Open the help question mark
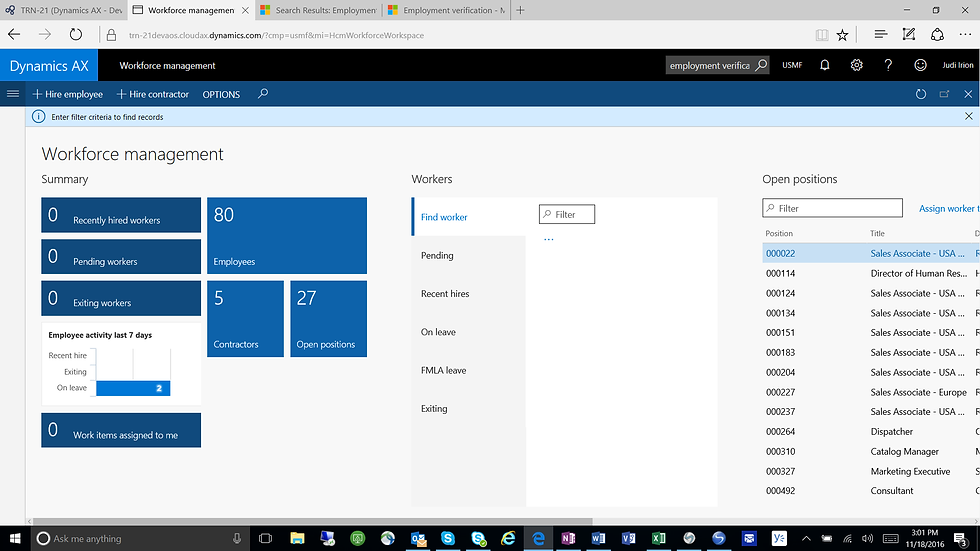The image size is (980, 551). pos(888,65)
